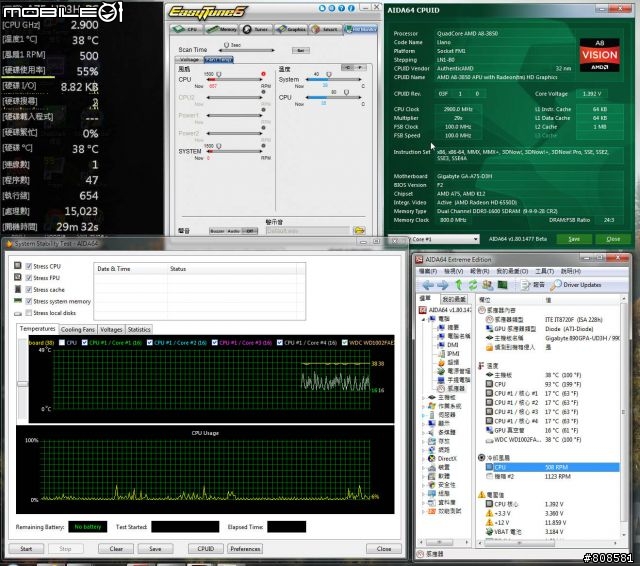Open the 報告 report wizard in AIDA64 toolbar
The height and width of the screenshot is (566, 640).
coord(533,285)
